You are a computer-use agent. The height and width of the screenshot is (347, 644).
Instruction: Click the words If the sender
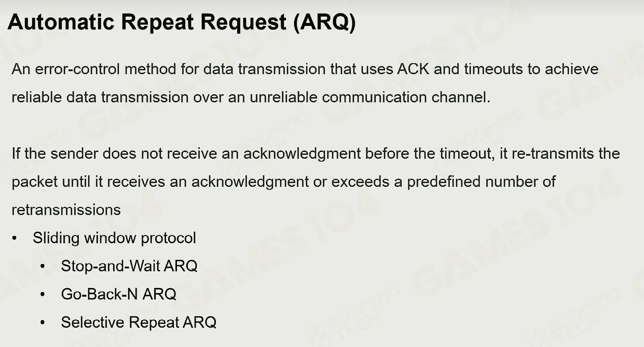[55, 154]
